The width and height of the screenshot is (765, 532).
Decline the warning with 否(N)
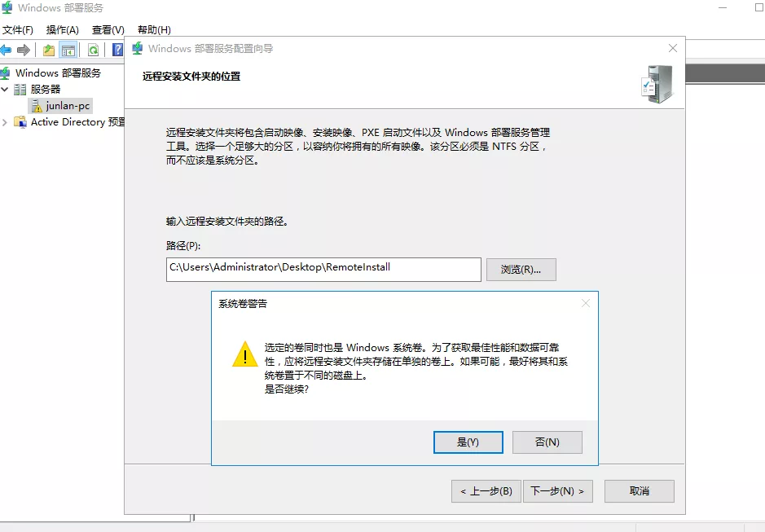(547, 442)
